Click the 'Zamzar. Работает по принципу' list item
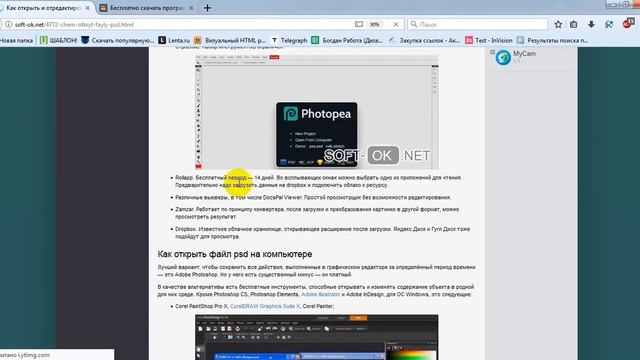The width and height of the screenshot is (640, 360). [317, 213]
